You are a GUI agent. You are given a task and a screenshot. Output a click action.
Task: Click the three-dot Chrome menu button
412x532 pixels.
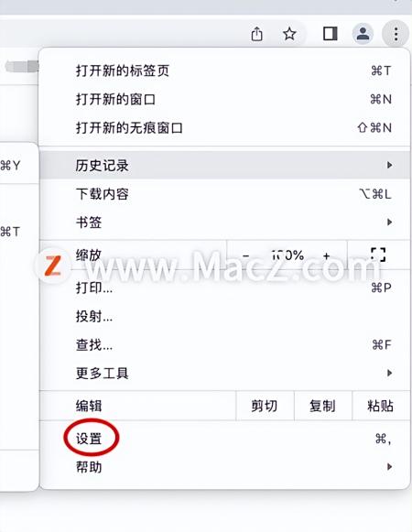pyautogui.click(x=396, y=34)
